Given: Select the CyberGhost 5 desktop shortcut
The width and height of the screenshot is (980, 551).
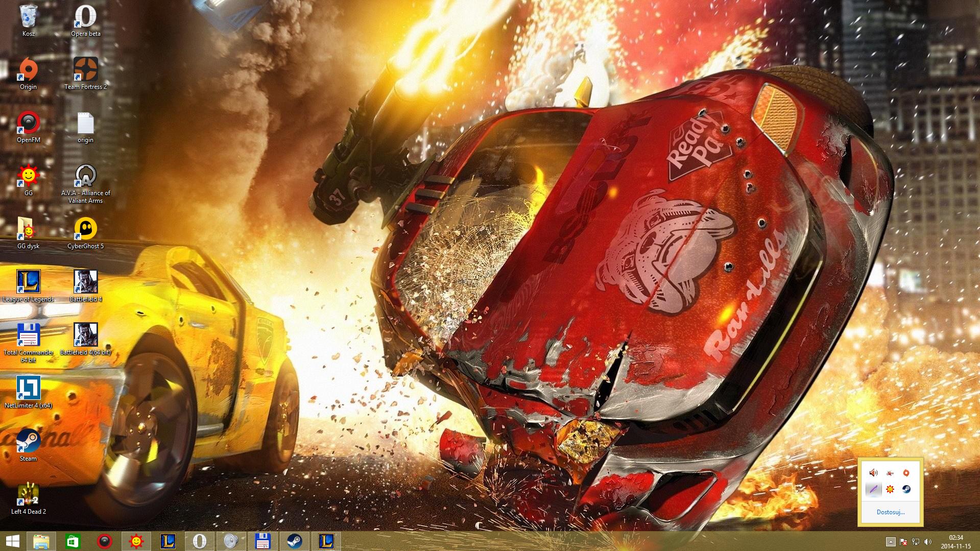Looking at the screenshot, I should tap(86, 233).
